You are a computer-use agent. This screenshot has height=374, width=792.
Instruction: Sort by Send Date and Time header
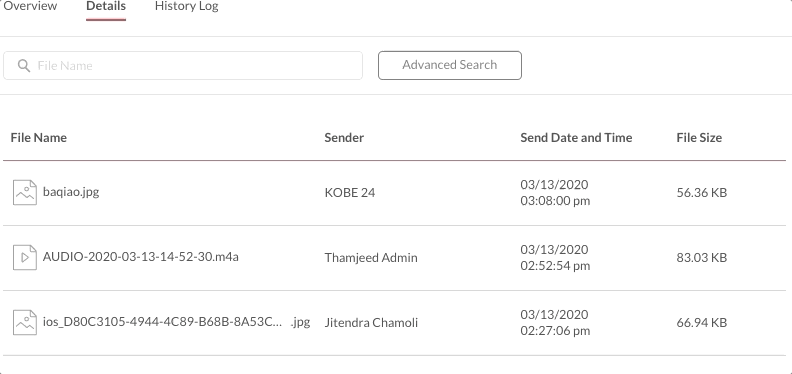(x=576, y=137)
